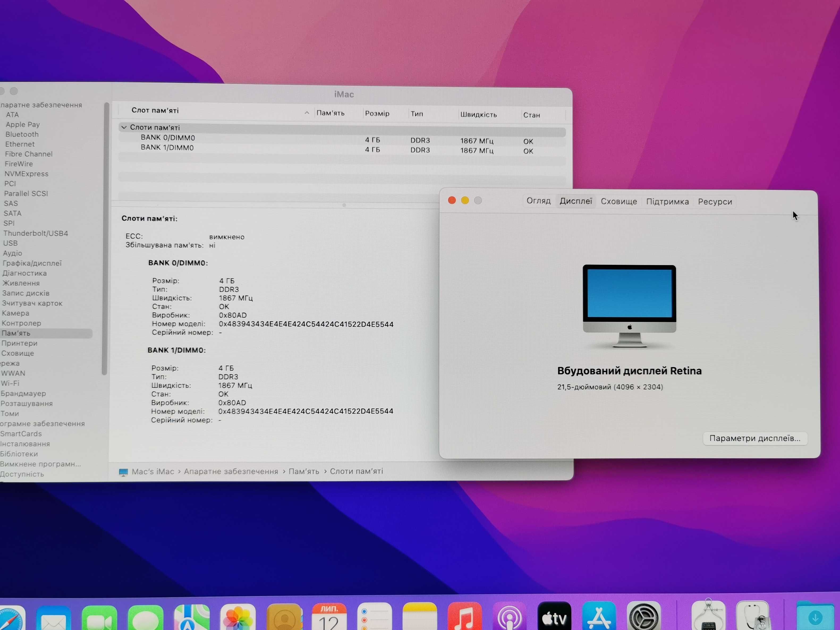
Task: Select Ethernet in sidebar
Action: coord(20,144)
